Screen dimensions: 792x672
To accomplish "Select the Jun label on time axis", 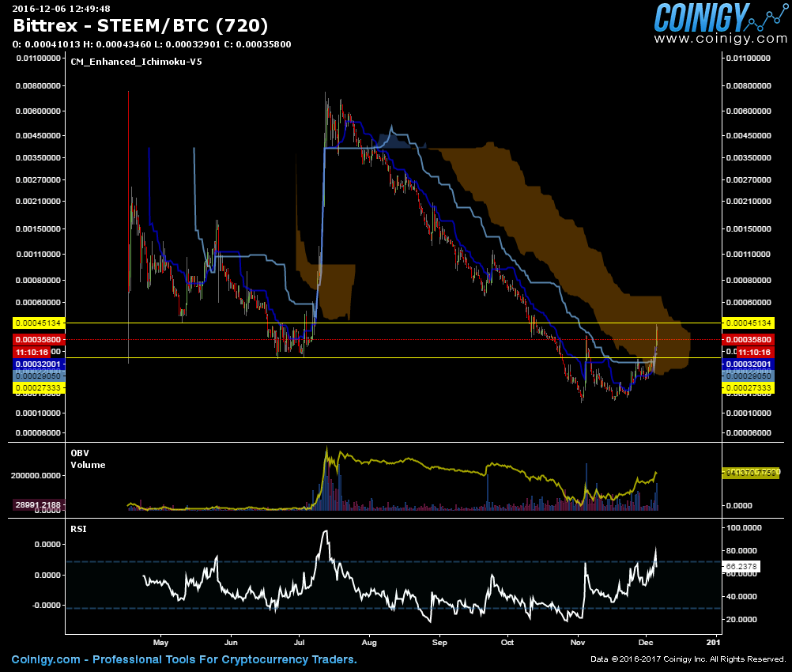I will point(231,643).
